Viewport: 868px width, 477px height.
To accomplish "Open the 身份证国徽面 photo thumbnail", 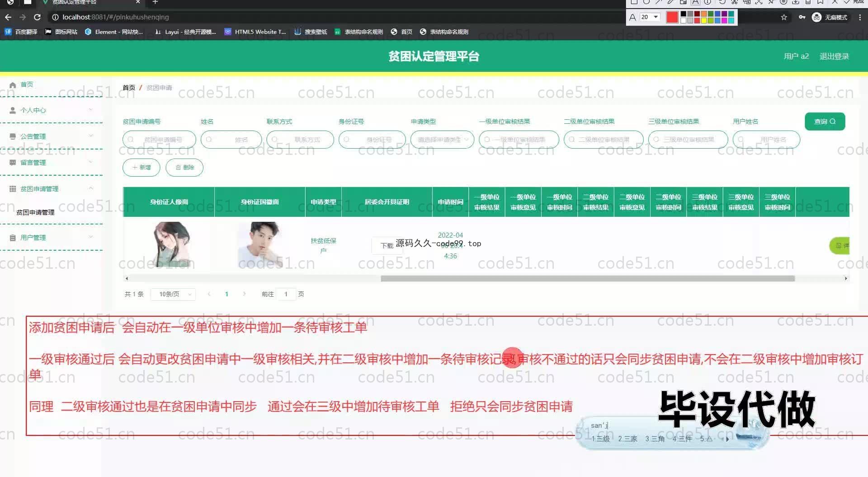I will coord(260,244).
